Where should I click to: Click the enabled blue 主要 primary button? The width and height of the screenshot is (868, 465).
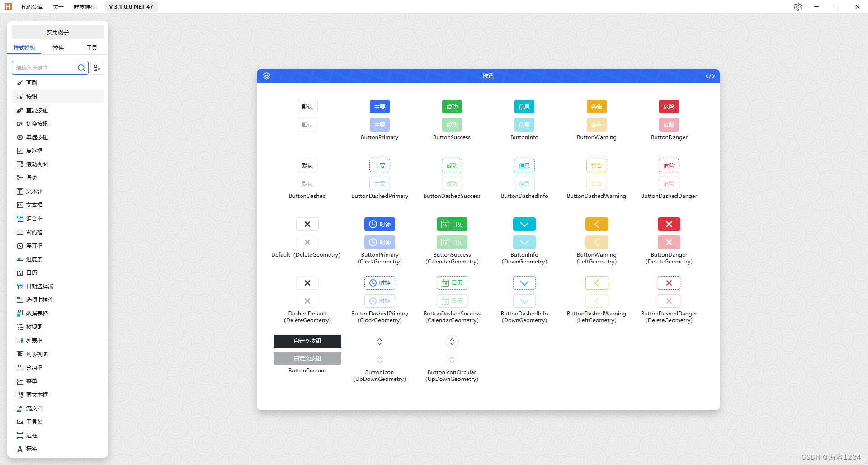click(380, 107)
